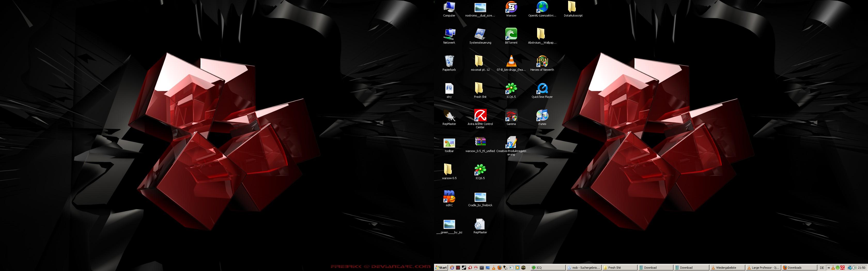Click the switch between windows quick launch icon
This screenshot has height=271, width=868.
512,268
